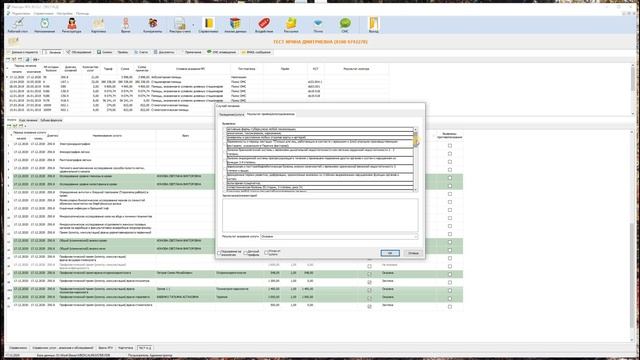Select the Рентгенография лёгких service row
Screen dimensions: 640x360
[237, 160]
